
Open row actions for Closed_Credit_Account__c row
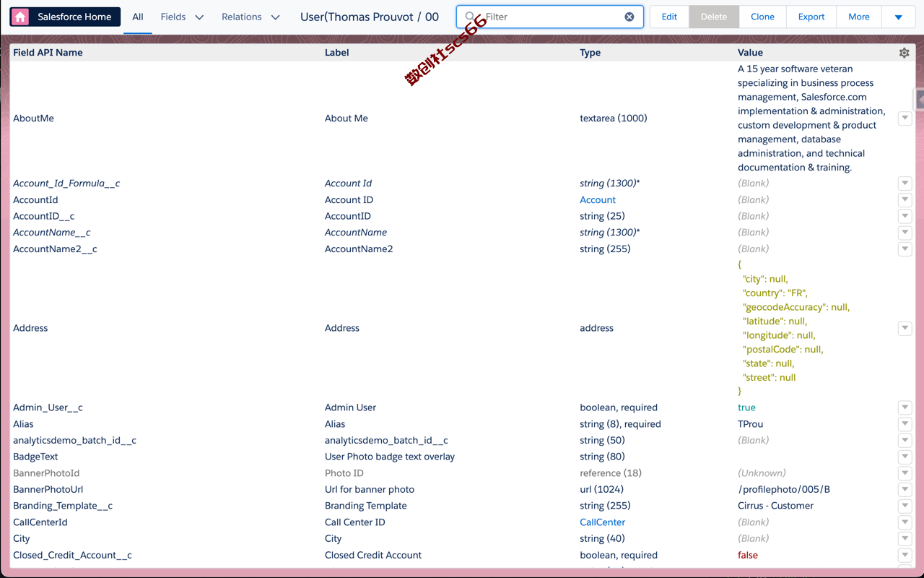pyautogui.click(x=905, y=555)
